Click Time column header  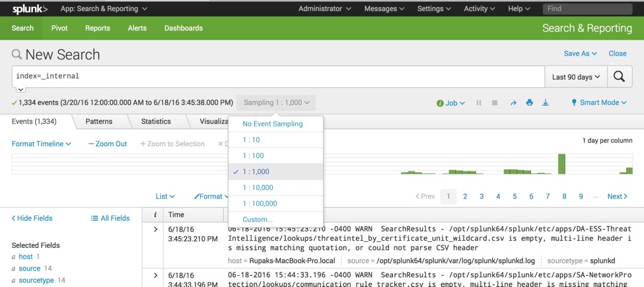176,215
